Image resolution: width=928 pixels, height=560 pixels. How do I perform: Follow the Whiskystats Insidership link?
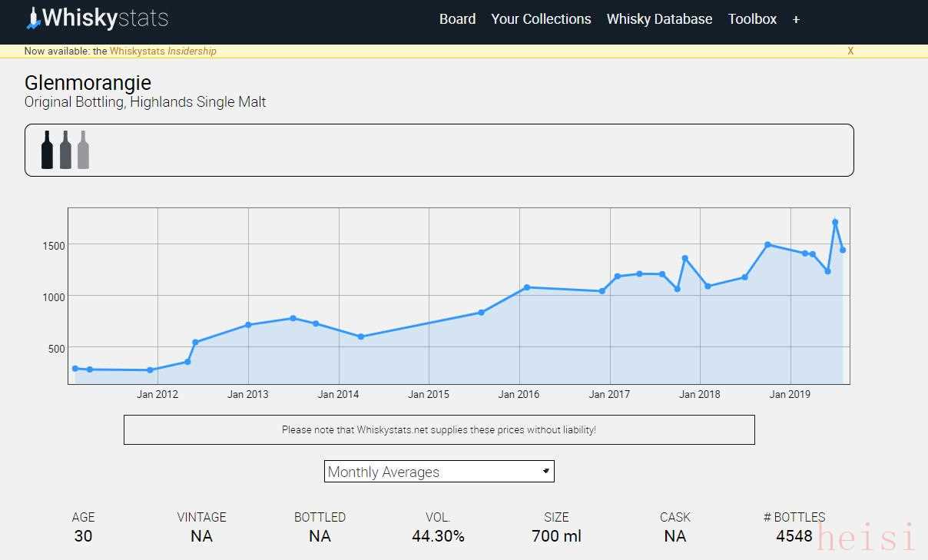(x=163, y=51)
